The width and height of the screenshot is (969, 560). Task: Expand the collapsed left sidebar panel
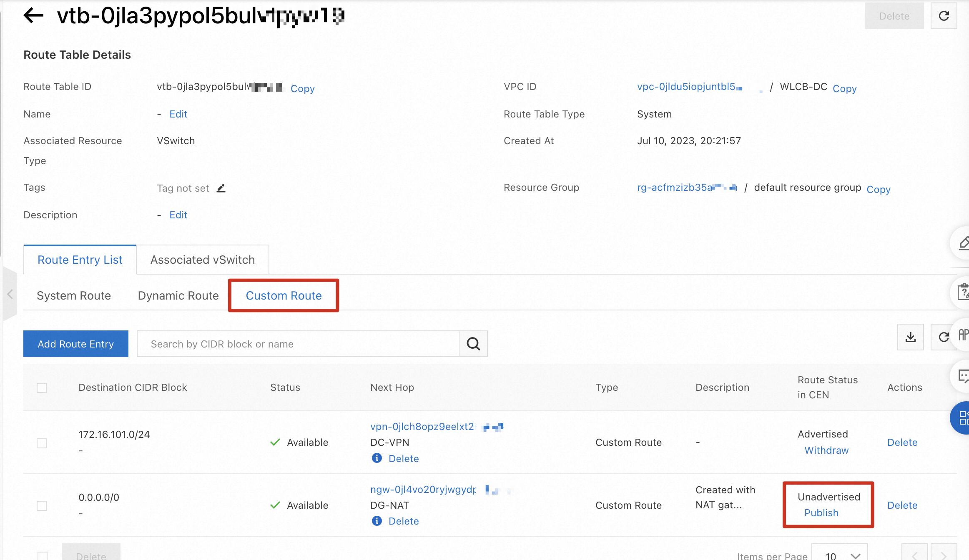(10, 294)
